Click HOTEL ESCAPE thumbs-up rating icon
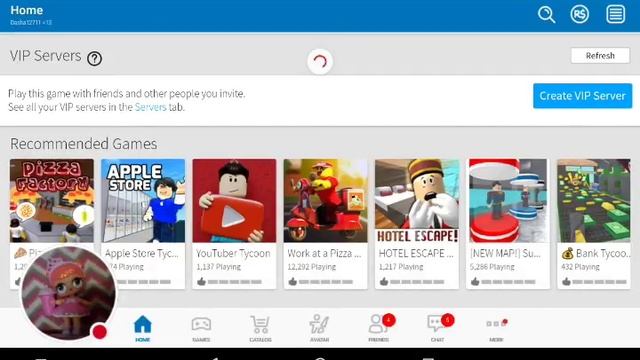This screenshot has height=360, width=640. point(384,282)
